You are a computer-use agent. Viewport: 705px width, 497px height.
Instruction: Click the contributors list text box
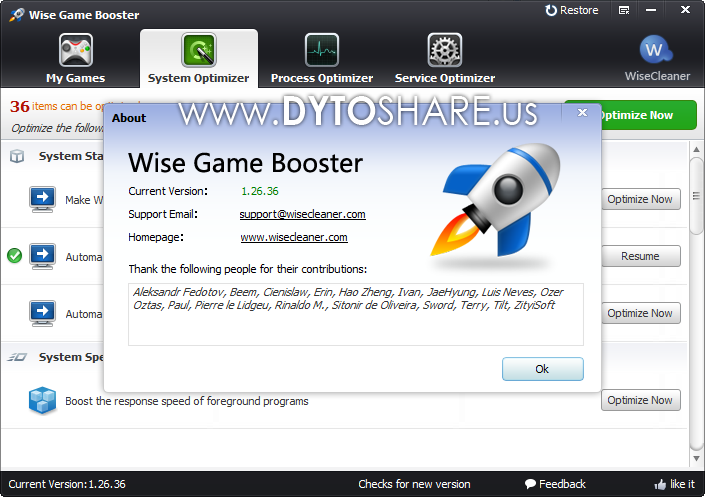point(356,314)
